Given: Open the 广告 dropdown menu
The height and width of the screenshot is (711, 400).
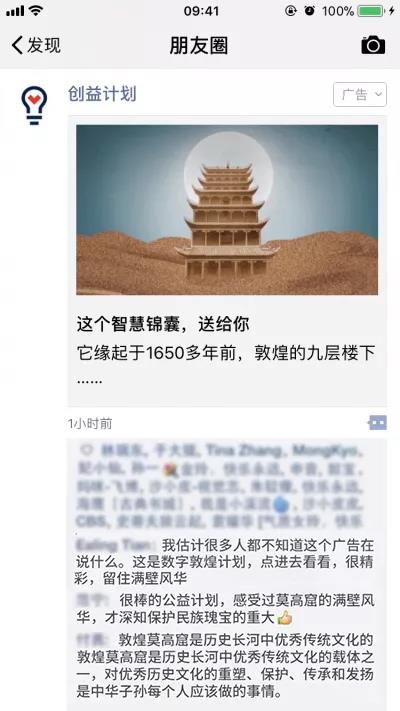Looking at the screenshot, I should [x=360, y=94].
